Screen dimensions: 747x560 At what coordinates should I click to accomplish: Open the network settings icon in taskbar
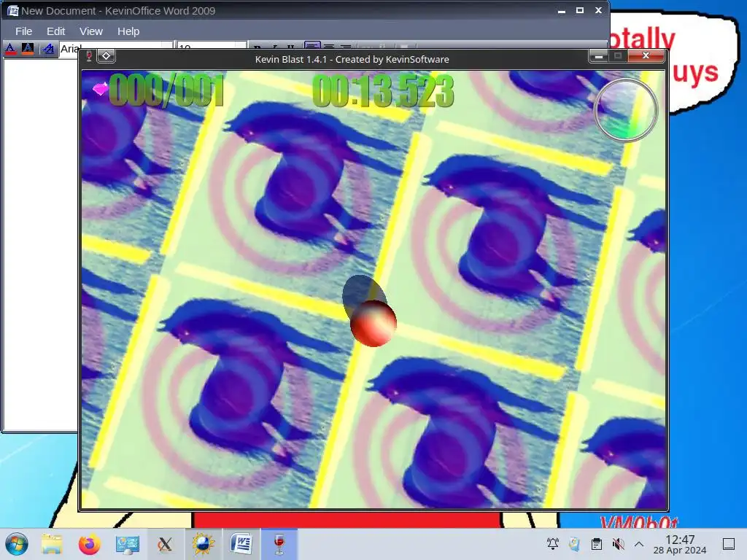(x=127, y=544)
